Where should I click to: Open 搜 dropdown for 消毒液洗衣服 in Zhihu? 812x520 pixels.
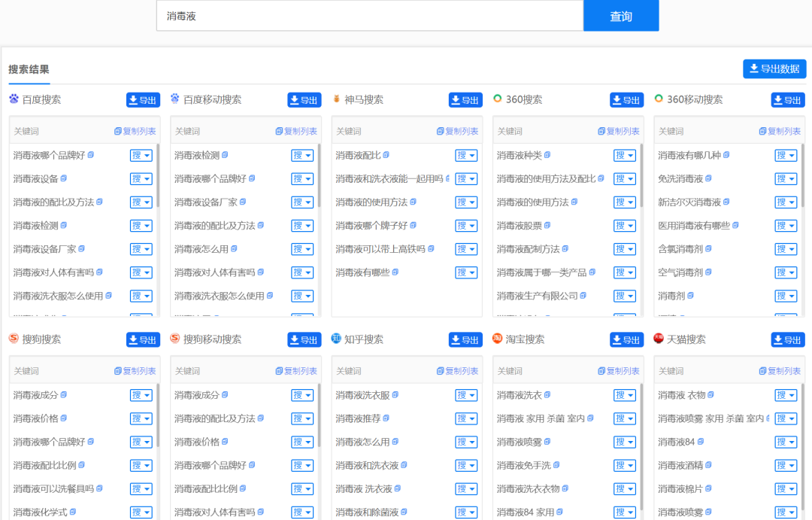466,395
